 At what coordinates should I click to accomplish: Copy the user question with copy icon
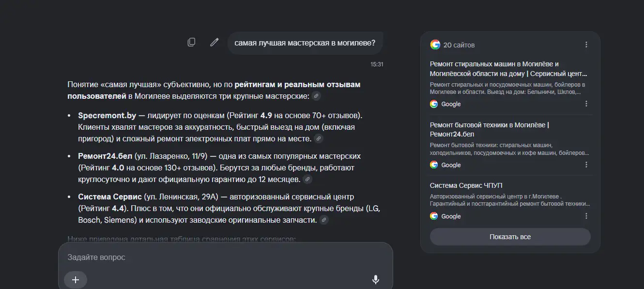pyautogui.click(x=191, y=43)
